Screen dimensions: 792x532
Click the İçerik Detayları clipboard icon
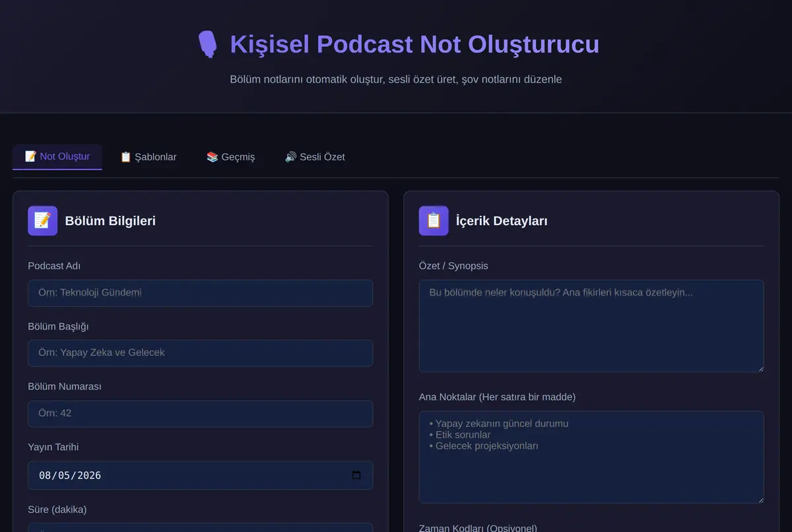[434, 220]
